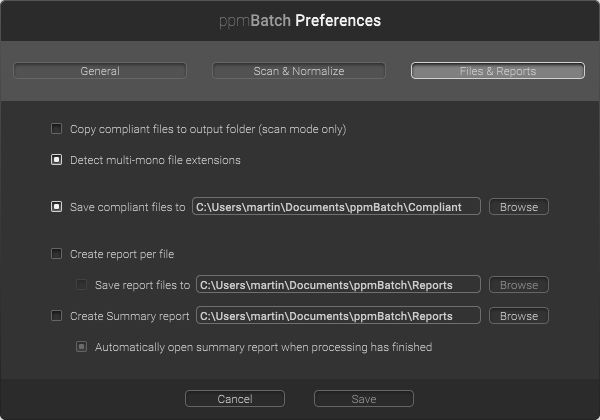The image size is (600, 420).
Task: Enable Create report per file
Action: click(x=57, y=254)
